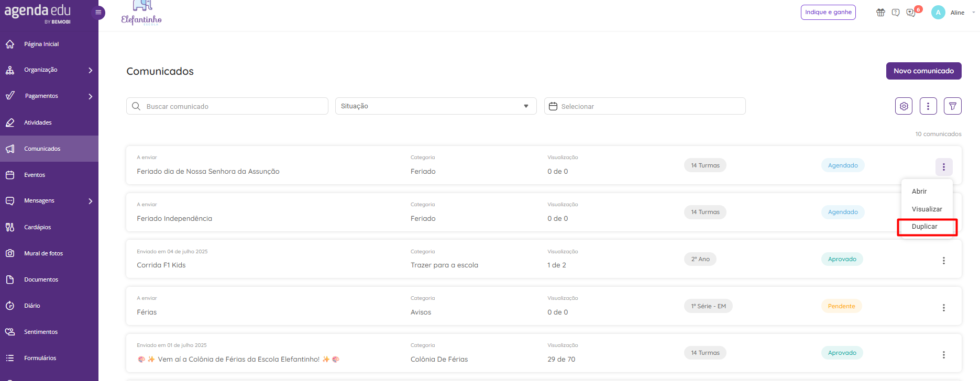980x381 pixels.
Task: Expand the Pagamentos submenu chevron
Action: click(x=91, y=96)
